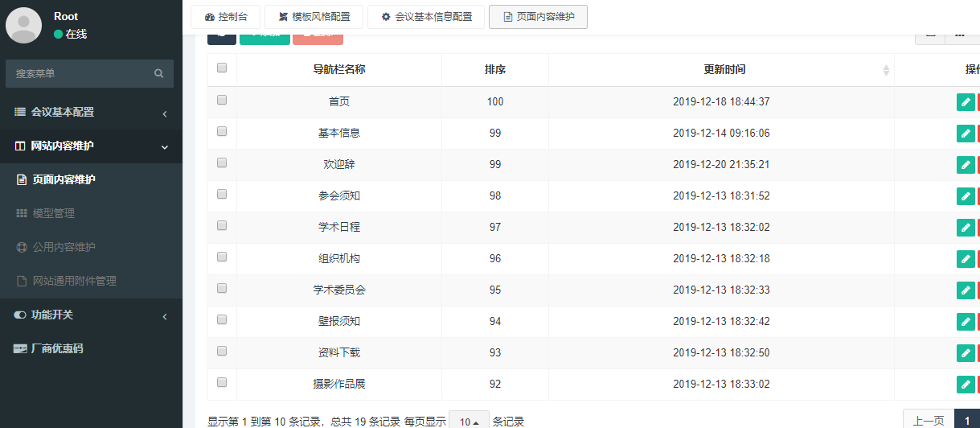
Task: Go to previous page with 上一页
Action: 928,421
